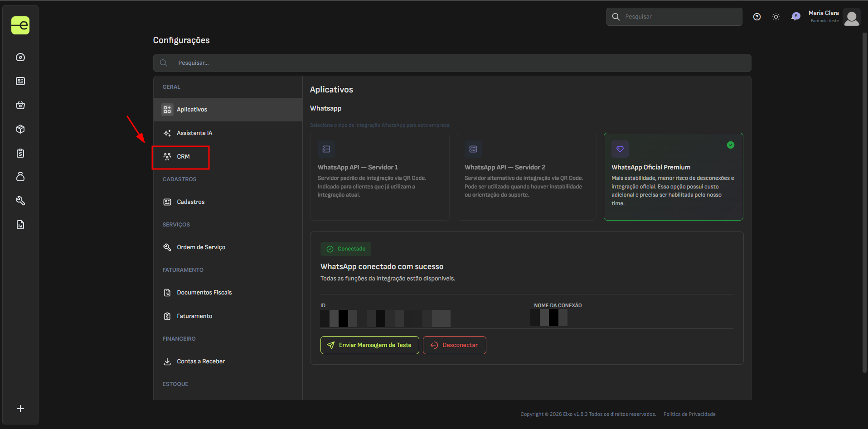Open Contas a Receber settings
The image size is (868, 429).
click(x=228, y=362)
